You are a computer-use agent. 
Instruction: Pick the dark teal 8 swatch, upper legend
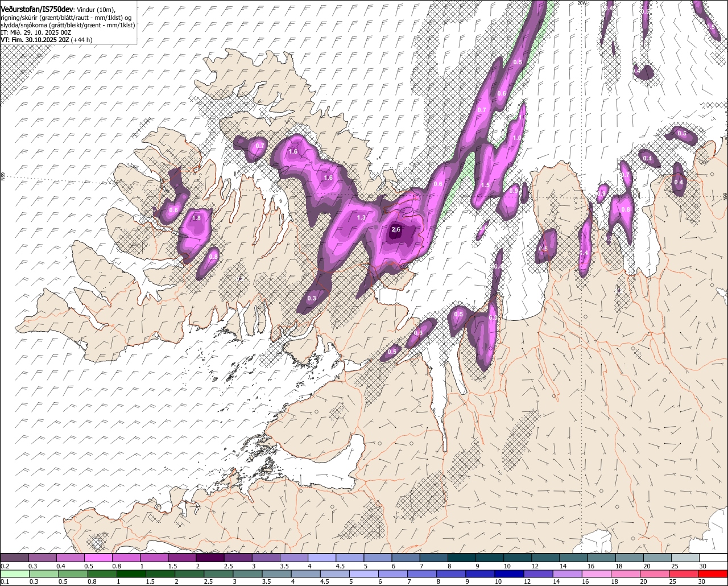462,558
